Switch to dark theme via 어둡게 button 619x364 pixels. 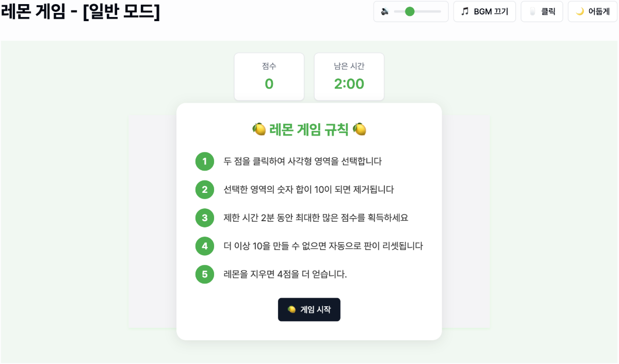(x=593, y=11)
